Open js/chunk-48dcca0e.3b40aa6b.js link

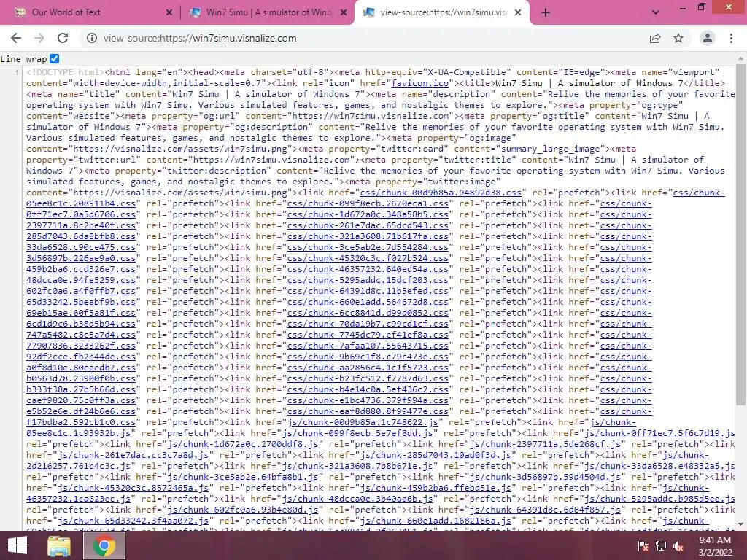(357, 499)
